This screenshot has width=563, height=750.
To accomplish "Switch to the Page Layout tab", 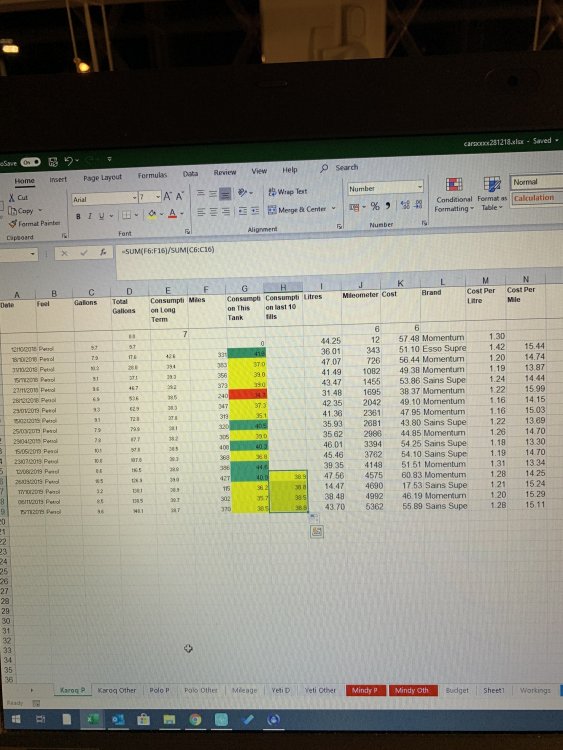I will [x=102, y=177].
